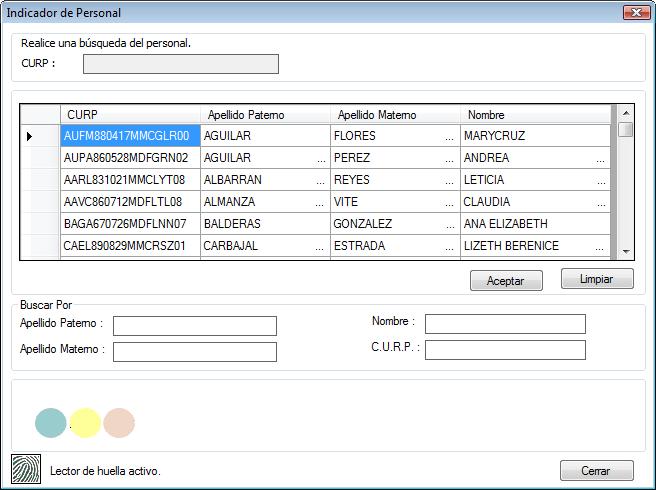Click the C.U.R.P. search input
This screenshot has width=656, height=490.
pyautogui.click(x=505, y=350)
